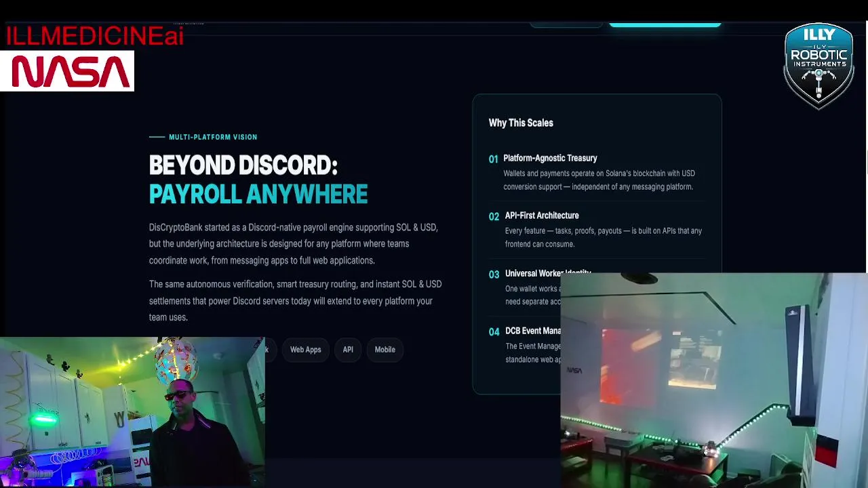Click the 01 number marker
Viewport: 868px width, 488px height.
pos(493,159)
